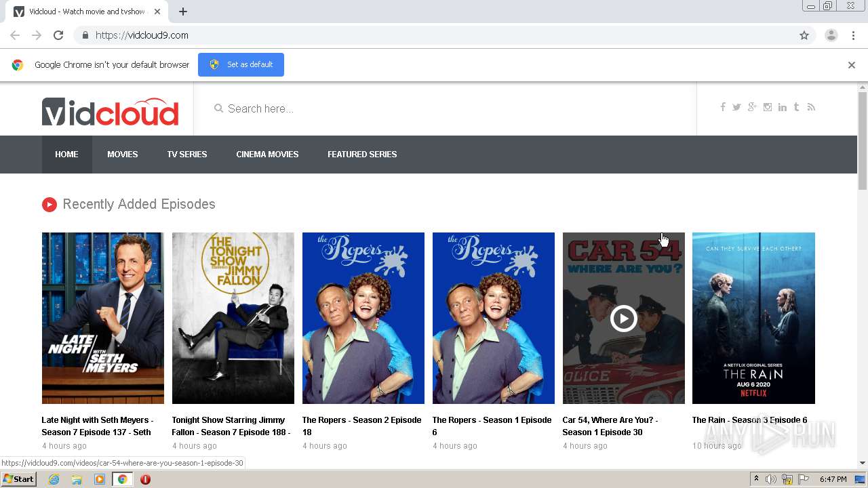
Task: Click the Chrome taskbar icon
Action: pos(122,479)
